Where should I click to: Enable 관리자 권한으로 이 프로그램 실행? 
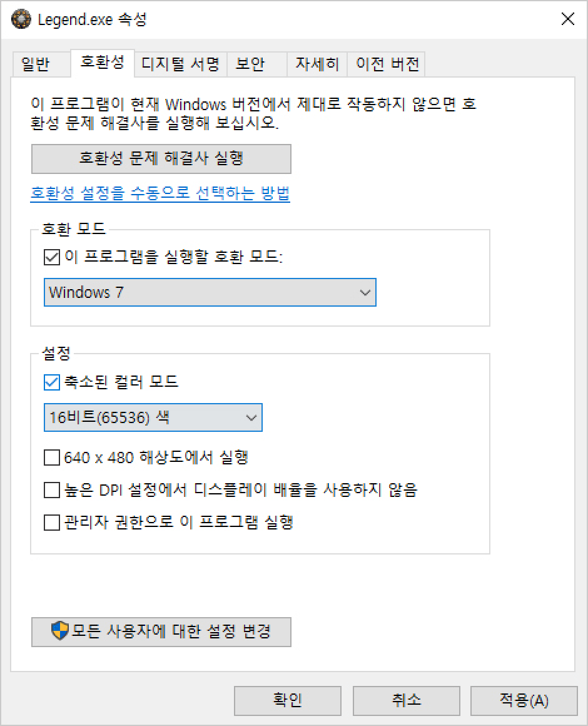coord(52,522)
